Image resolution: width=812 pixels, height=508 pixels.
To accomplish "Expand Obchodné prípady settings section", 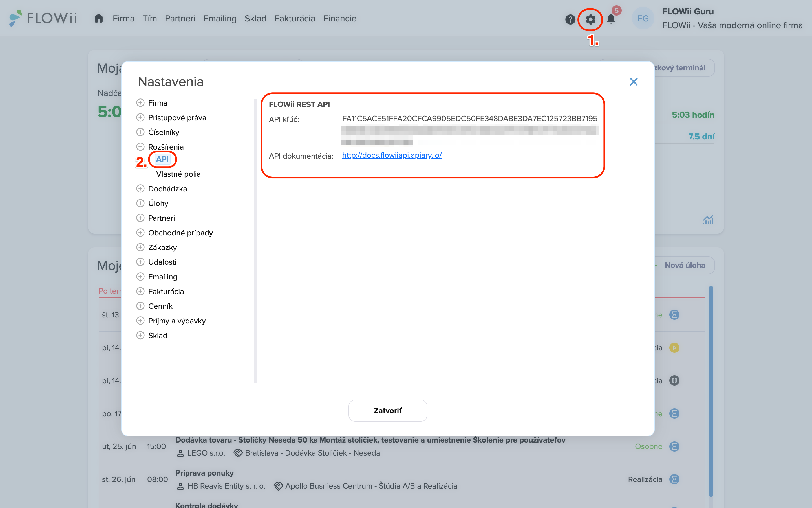I will [x=140, y=233].
